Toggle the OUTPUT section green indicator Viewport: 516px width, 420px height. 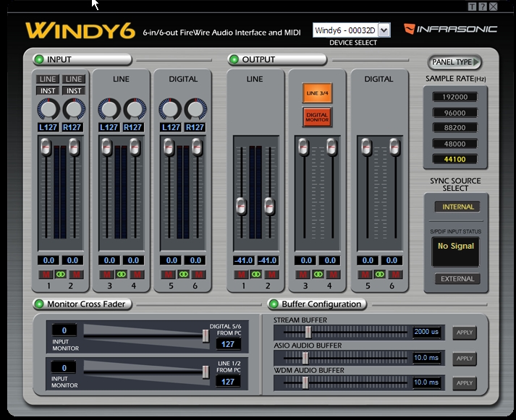click(x=234, y=59)
